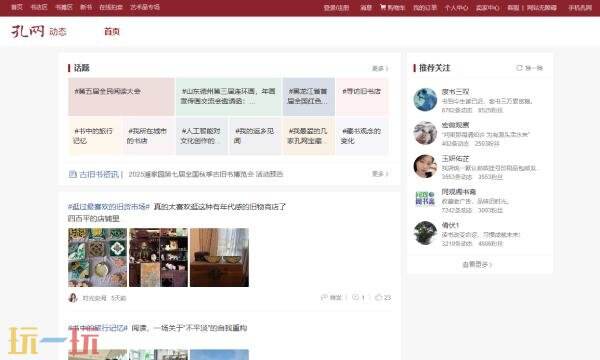Open the woman portrait avatar in 推荐关注

click(x=425, y=166)
